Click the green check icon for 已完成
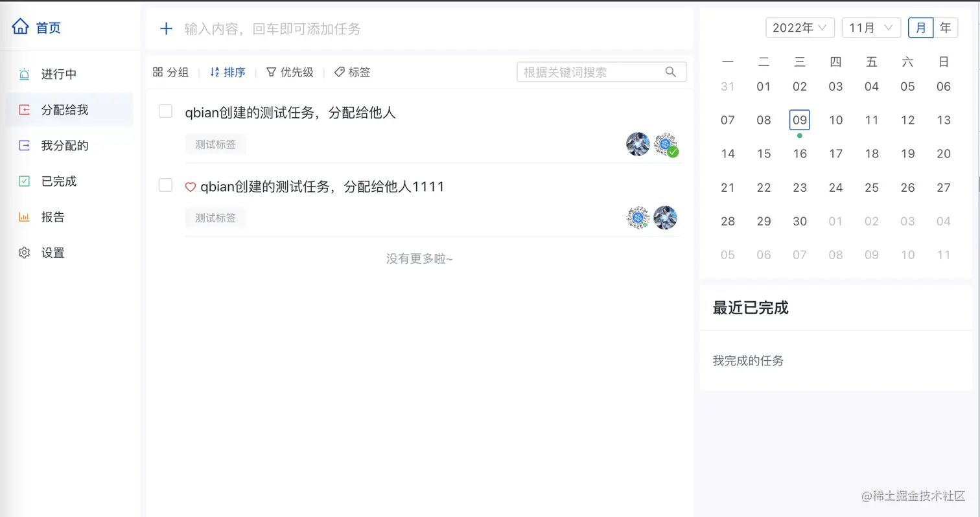The height and width of the screenshot is (517, 980). [25, 181]
